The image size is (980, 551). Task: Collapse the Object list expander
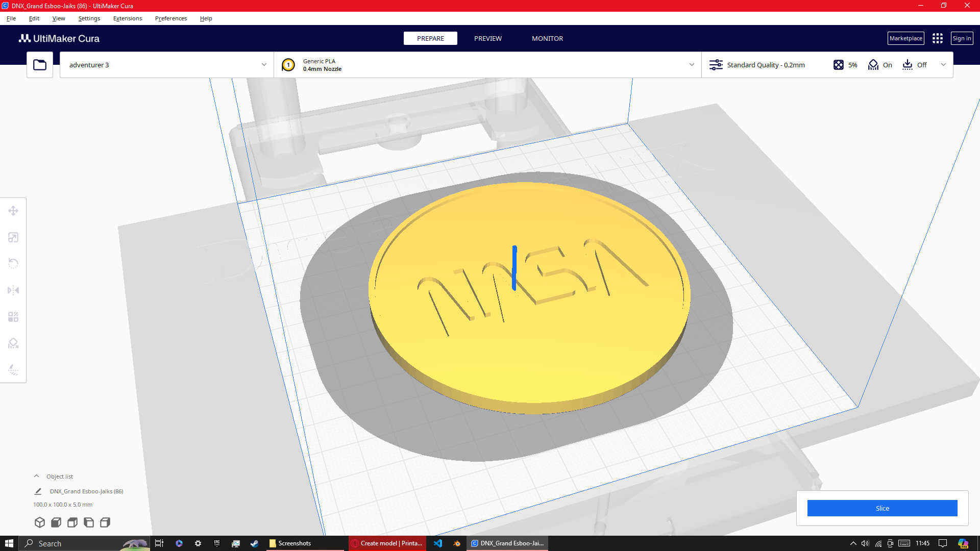click(x=36, y=476)
